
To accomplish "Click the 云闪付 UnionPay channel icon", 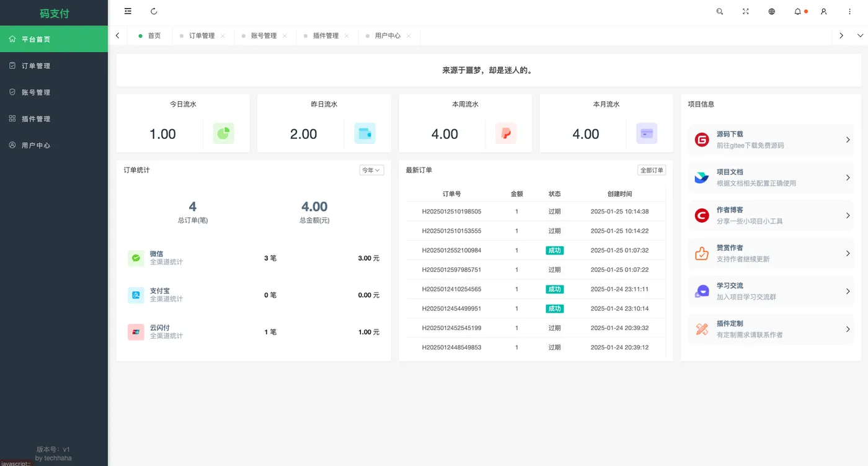I will (136, 332).
